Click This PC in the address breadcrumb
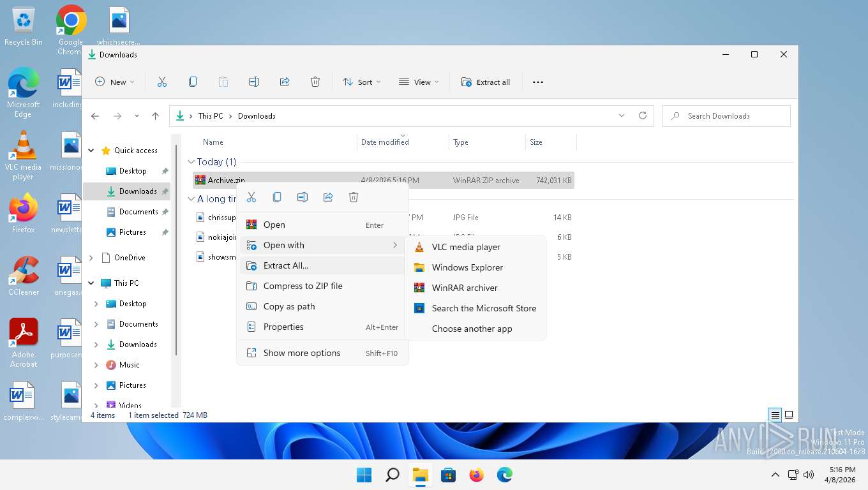 (211, 116)
